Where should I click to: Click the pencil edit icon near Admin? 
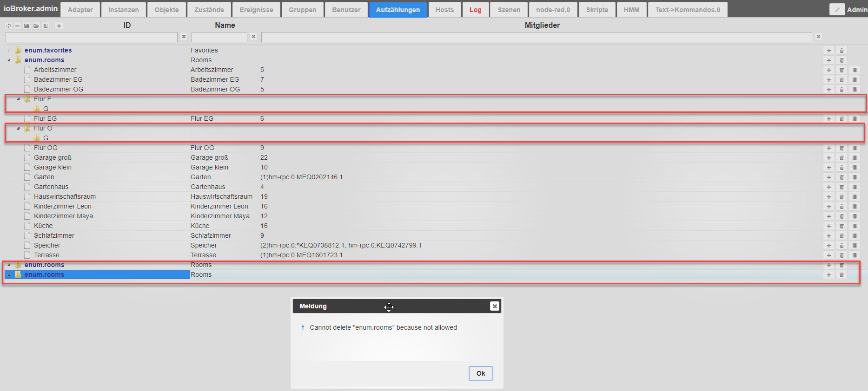click(x=837, y=9)
